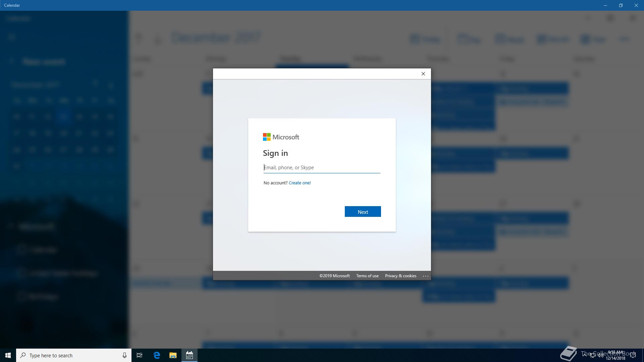644x362 pixels.
Task: Click the Next button
Action: point(363,212)
